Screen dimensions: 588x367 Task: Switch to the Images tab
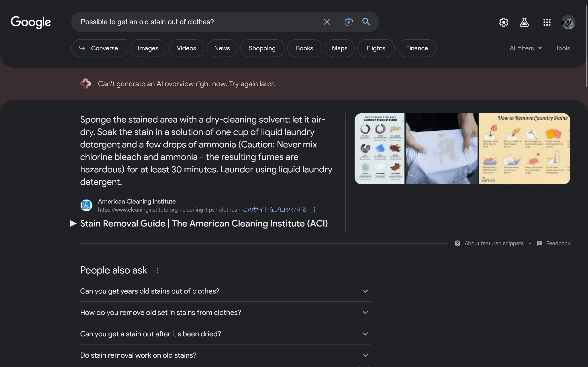[148, 48]
